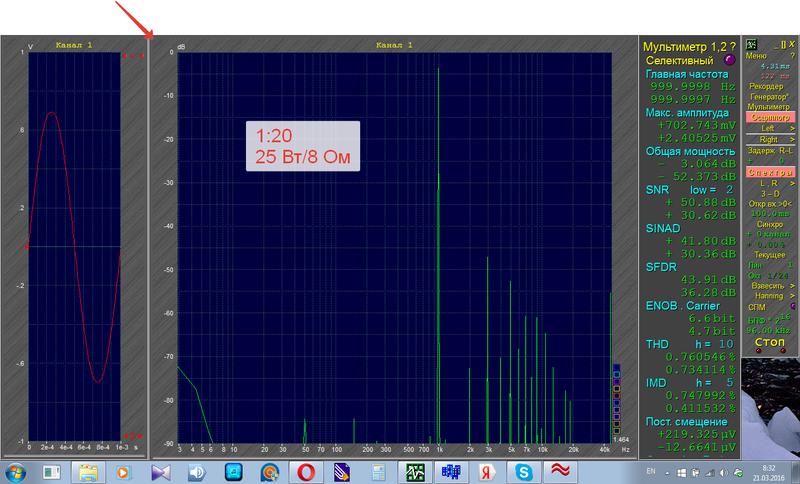
Task: Edit the 100.0 ms value field
Action: click(x=769, y=214)
